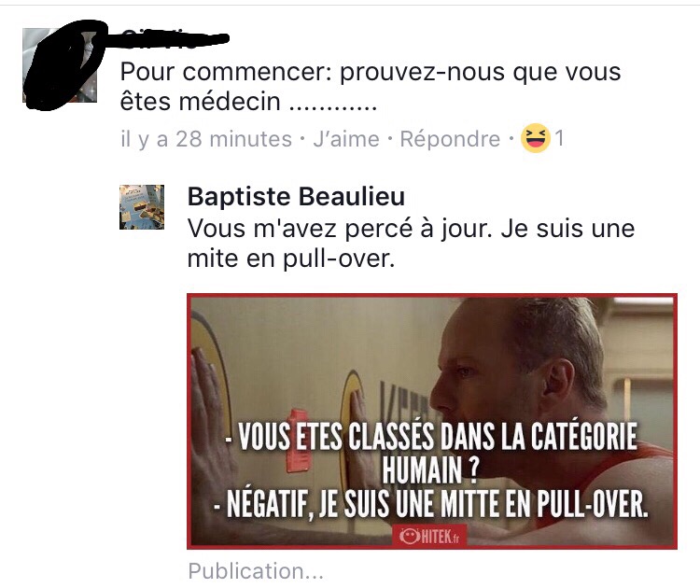Click the red wall button in the meme
Image resolution: width=700 pixels, height=588 pixels.
299,441
